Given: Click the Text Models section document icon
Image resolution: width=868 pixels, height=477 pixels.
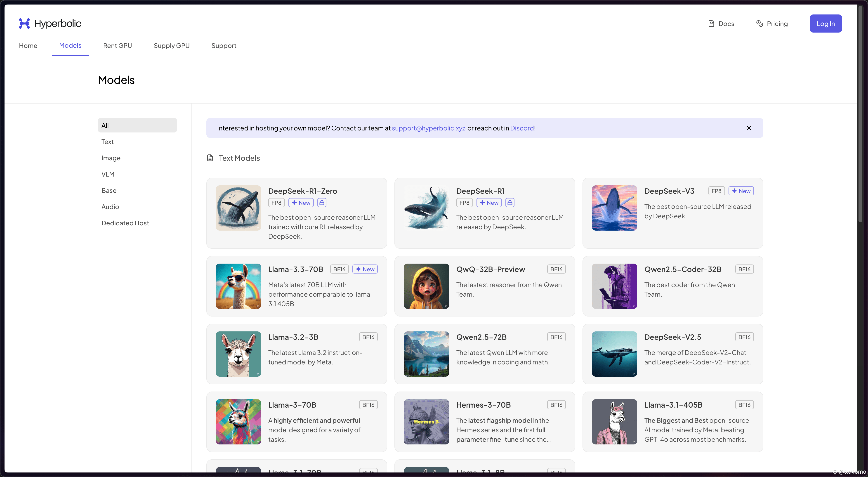Looking at the screenshot, I should [x=210, y=158].
